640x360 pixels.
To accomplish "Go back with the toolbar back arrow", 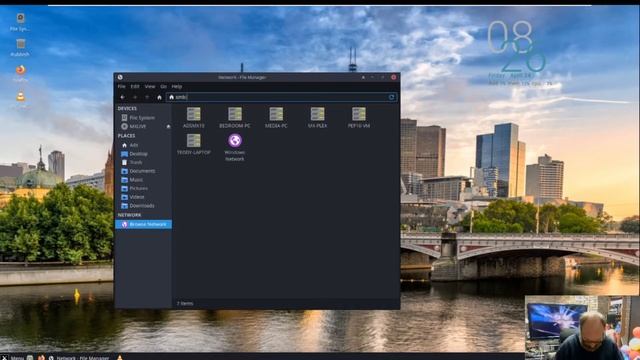I will pyautogui.click(x=122, y=97).
